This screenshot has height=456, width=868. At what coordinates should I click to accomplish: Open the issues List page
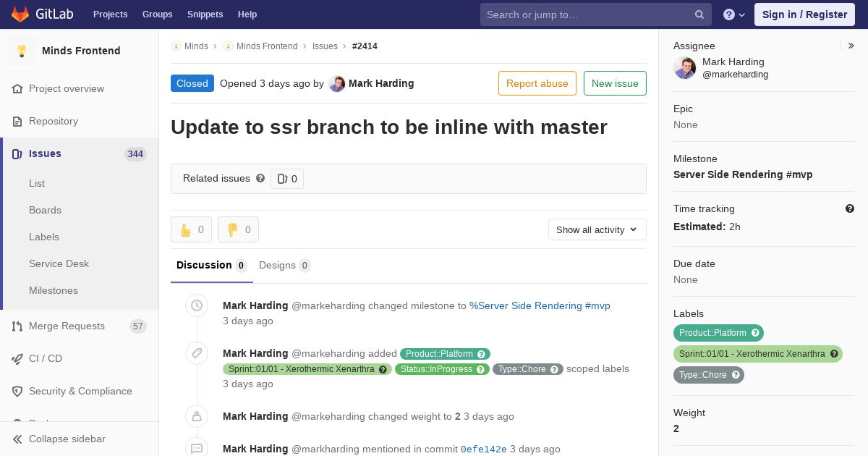[37, 184]
